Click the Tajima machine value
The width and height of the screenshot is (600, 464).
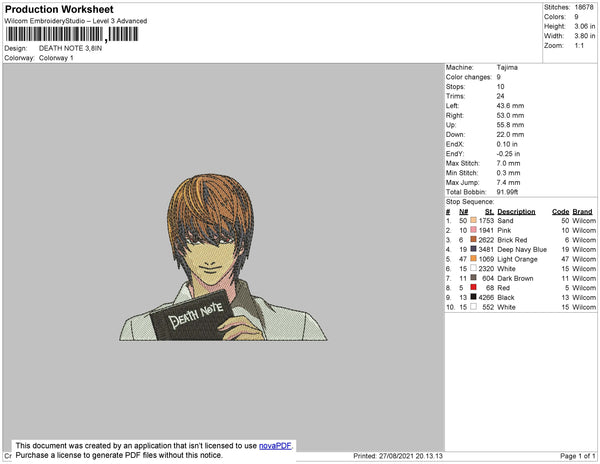click(507, 67)
